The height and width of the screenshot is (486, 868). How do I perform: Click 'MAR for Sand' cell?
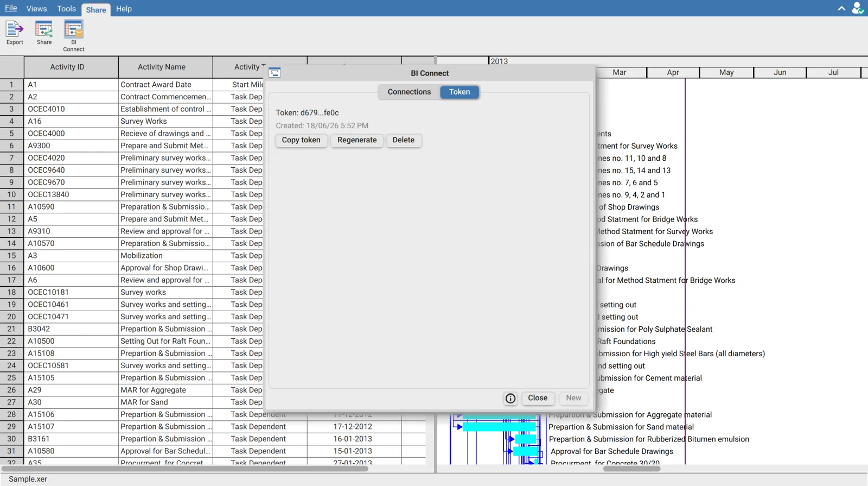pos(165,402)
